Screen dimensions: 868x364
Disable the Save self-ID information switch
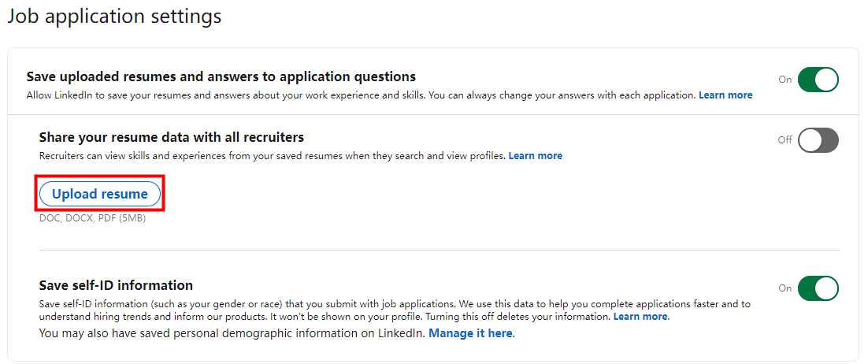click(818, 288)
